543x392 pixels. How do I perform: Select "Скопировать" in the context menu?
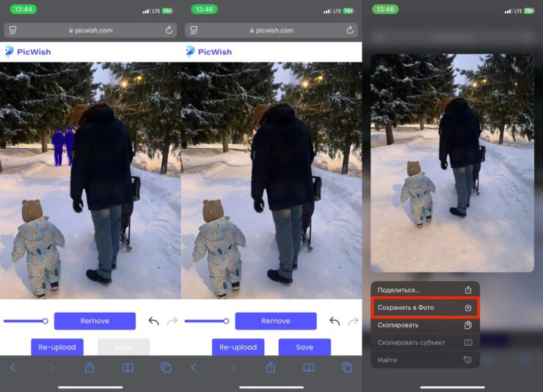[x=425, y=325]
